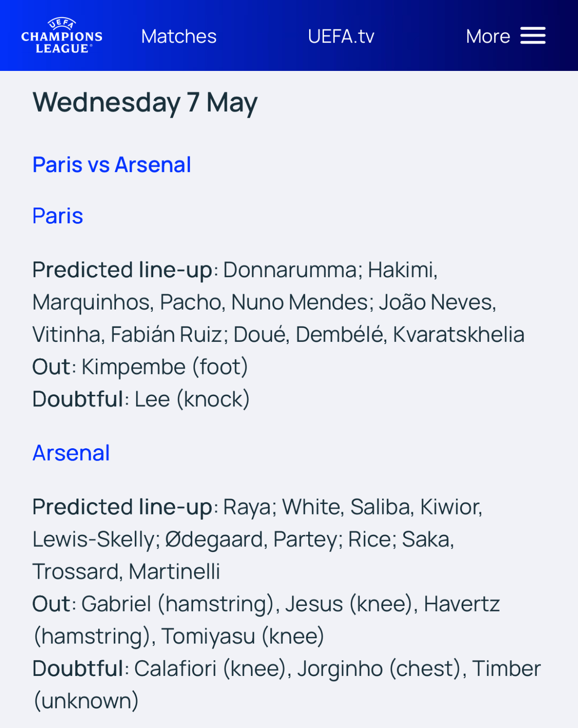This screenshot has width=578, height=728.
Task: Click on the name Kvaratskhelia
Action: click(458, 335)
